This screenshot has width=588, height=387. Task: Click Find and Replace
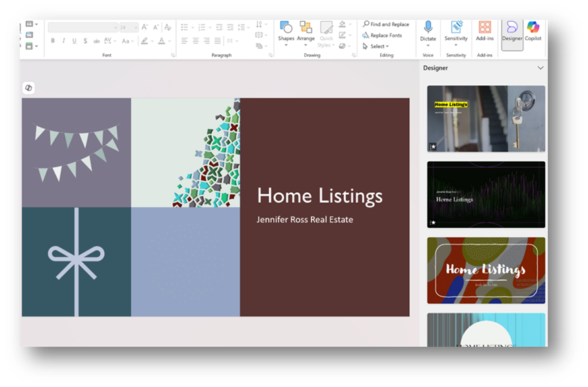[x=386, y=24]
